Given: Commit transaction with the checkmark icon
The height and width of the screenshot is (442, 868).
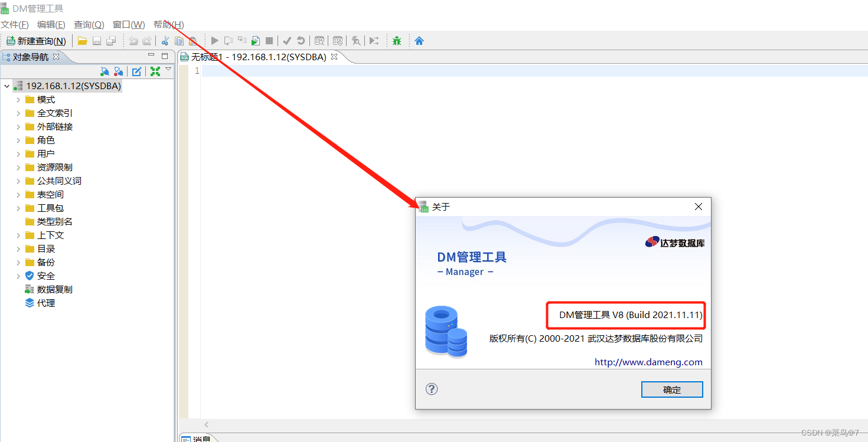Looking at the screenshot, I should 287,41.
